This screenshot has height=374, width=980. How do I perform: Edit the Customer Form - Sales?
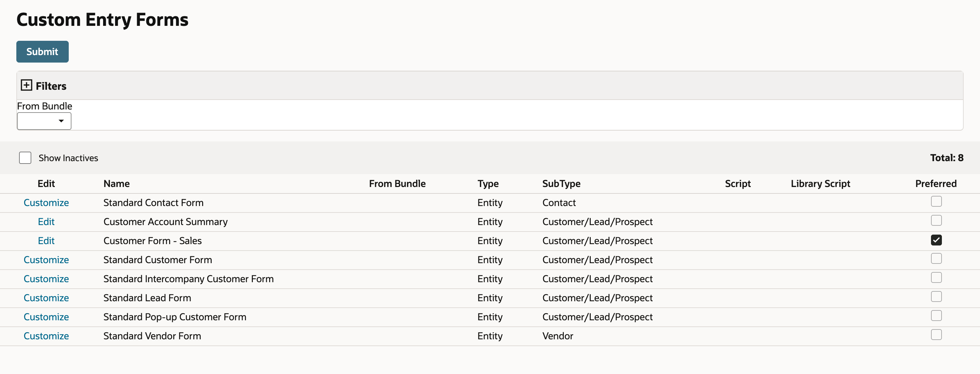[46, 241]
